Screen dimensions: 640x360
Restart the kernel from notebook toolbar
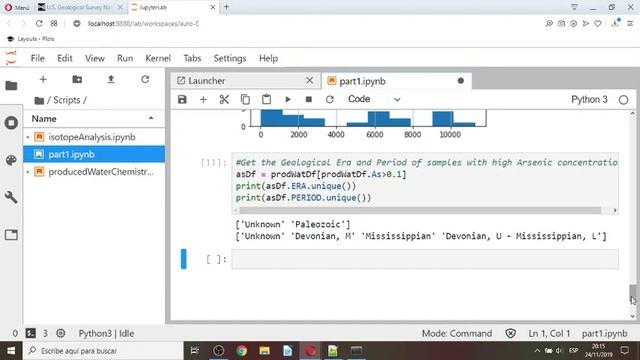point(330,99)
